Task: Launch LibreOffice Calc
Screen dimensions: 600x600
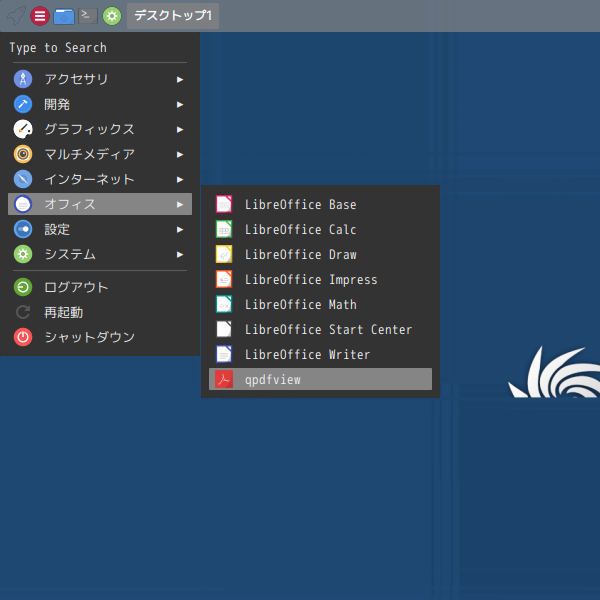Action: click(320, 229)
